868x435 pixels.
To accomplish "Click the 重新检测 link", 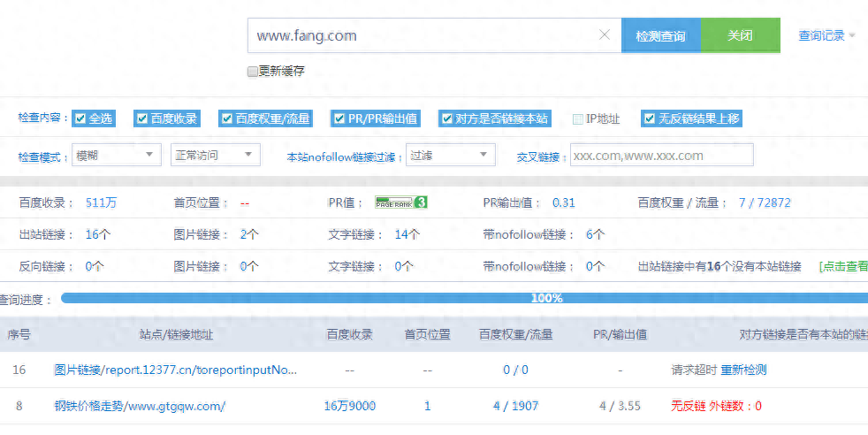I will [x=743, y=370].
